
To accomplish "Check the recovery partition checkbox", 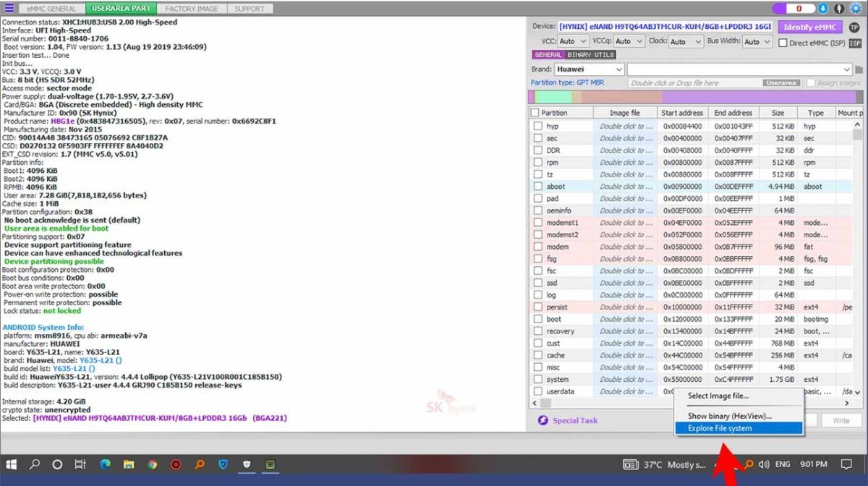I will click(537, 331).
